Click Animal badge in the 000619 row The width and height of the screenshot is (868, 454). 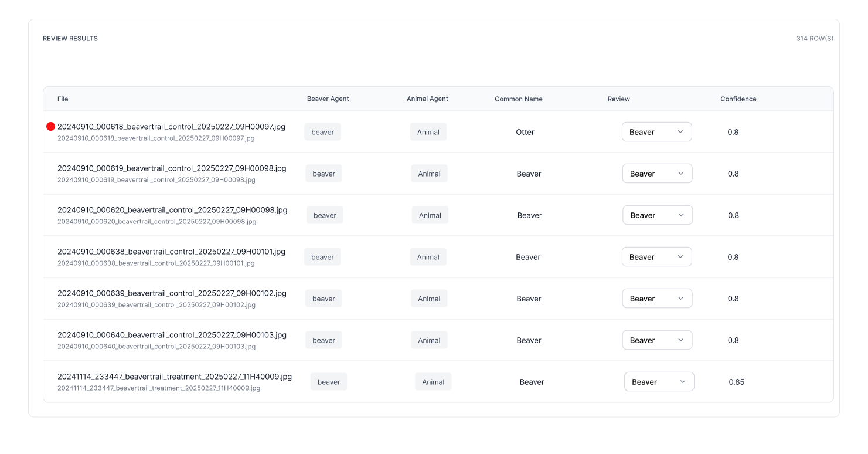click(x=429, y=174)
